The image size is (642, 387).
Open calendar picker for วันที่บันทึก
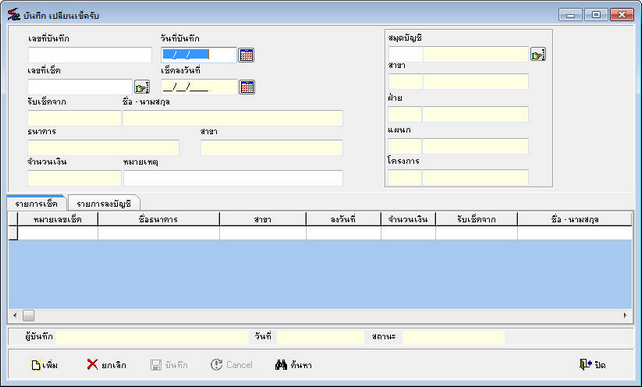coord(246,55)
